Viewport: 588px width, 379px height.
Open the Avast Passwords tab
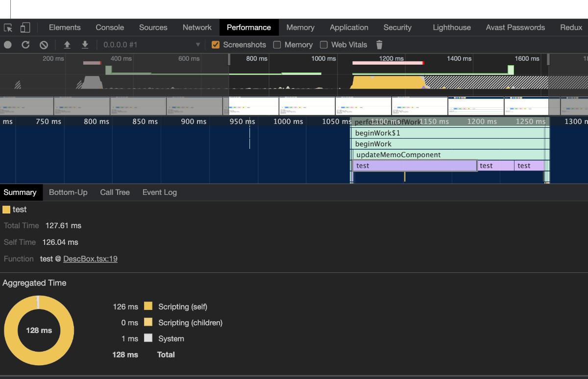[x=515, y=27]
